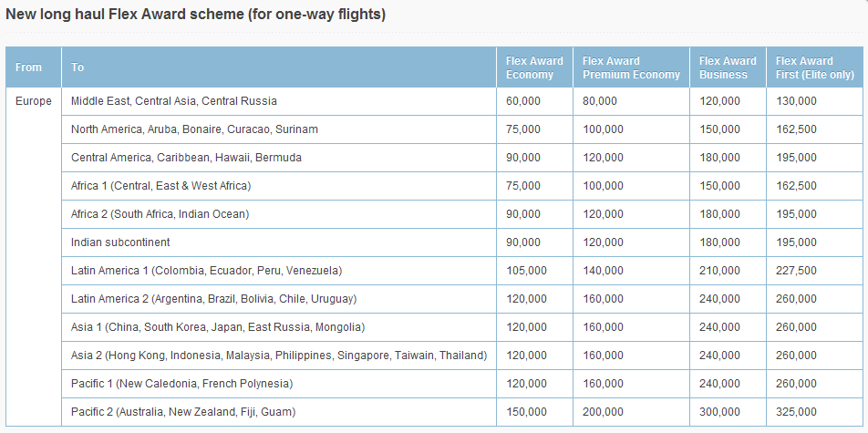The image size is (868, 433).
Task: Click the Central America, Caribbean, Hawaii, Bermuda cell
Action: (x=186, y=158)
